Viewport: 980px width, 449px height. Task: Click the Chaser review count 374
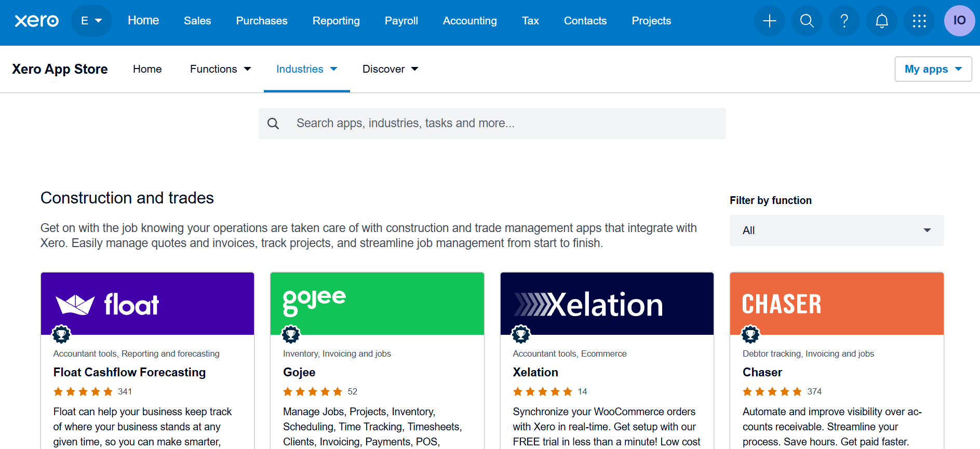click(814, 391)
